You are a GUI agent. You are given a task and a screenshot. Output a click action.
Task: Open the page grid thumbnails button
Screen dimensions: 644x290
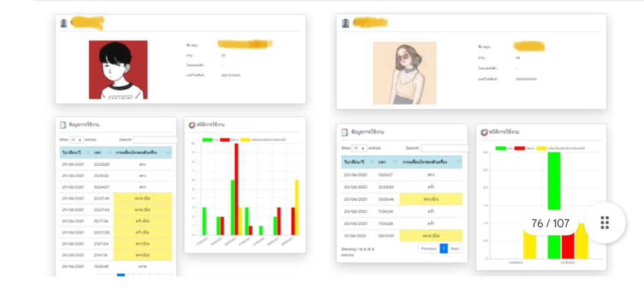604,222
